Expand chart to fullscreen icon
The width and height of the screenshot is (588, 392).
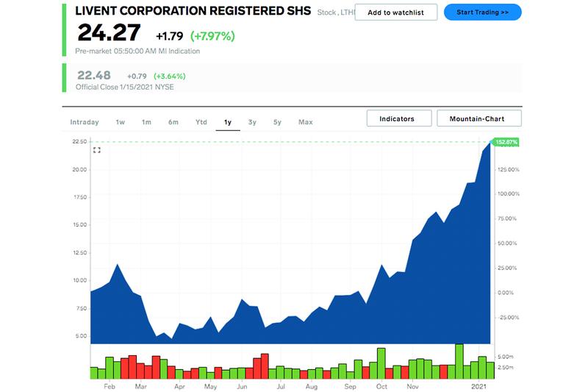click(97, 150)
